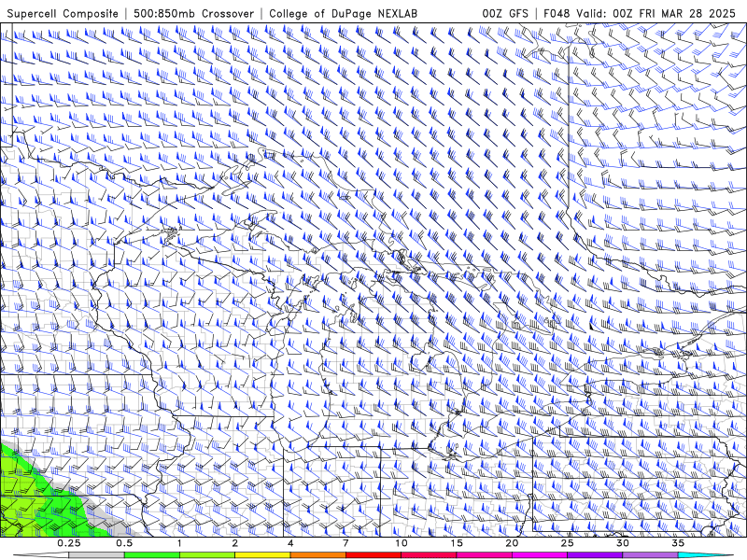747x560 pixels.
Task: Click the '25' legend value
Action: (x=568, y=543)
